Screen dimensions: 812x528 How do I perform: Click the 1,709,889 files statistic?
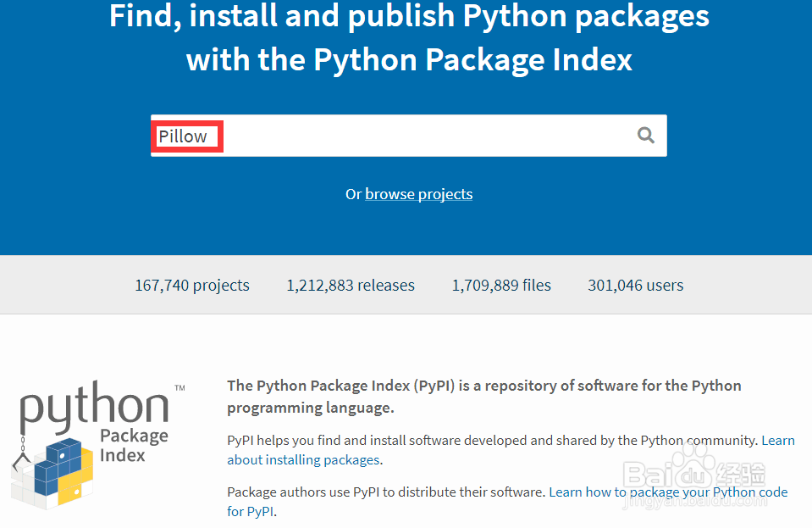point(501,285)
